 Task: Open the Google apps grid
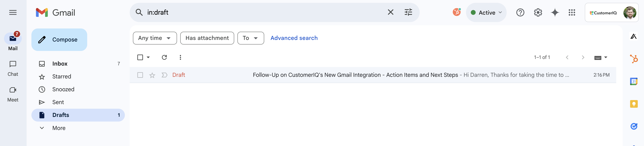point(572,12)
